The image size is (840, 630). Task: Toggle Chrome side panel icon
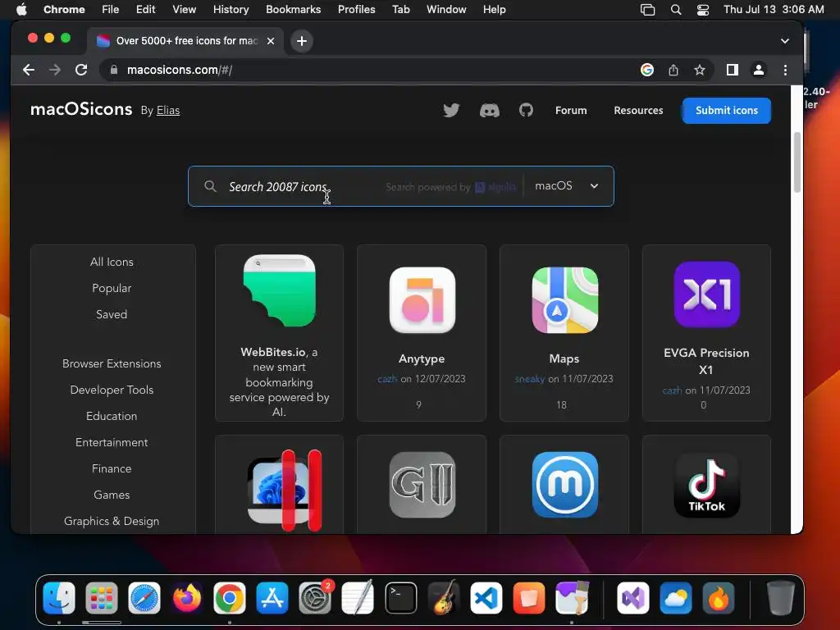733,70
